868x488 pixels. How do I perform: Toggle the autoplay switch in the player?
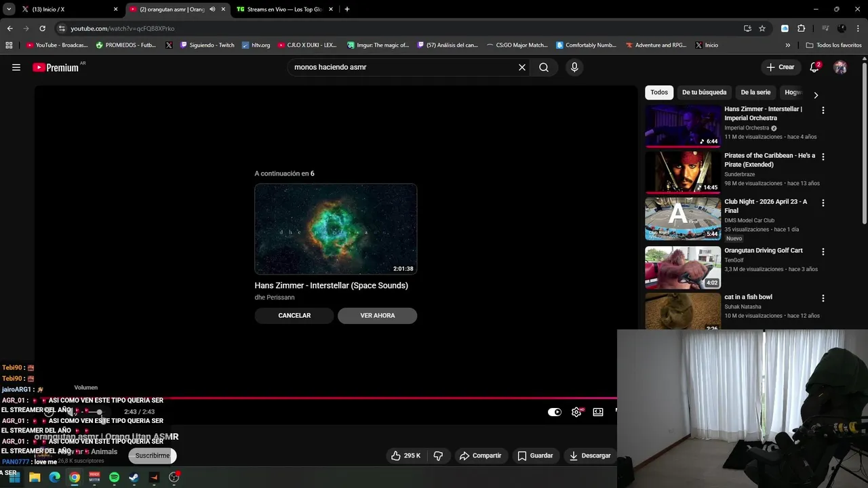click(555, 411)
